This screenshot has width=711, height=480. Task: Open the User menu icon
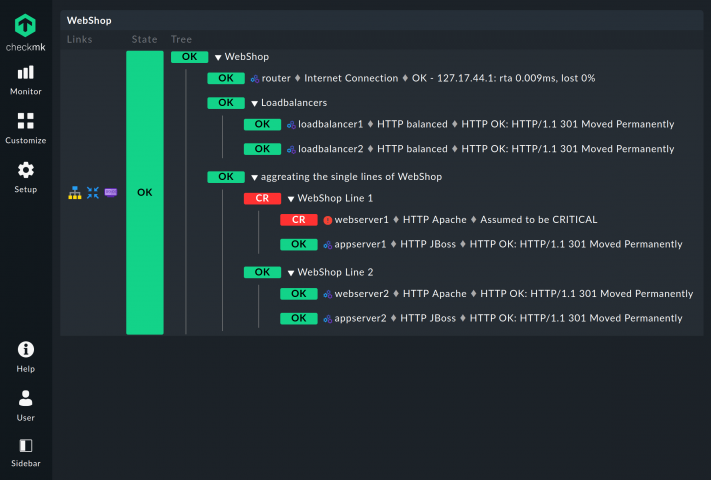coord(26,405)
